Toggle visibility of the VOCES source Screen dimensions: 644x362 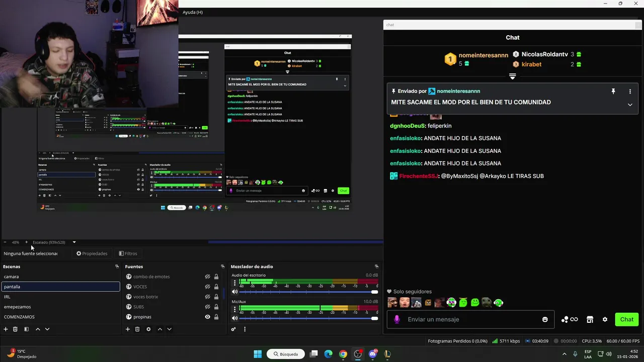(x=207, y=287)
